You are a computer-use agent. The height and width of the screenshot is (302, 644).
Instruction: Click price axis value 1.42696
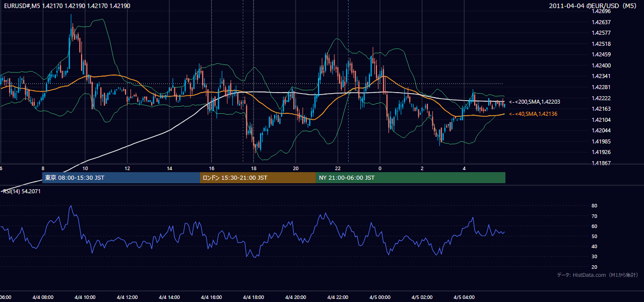coord(601,11)
